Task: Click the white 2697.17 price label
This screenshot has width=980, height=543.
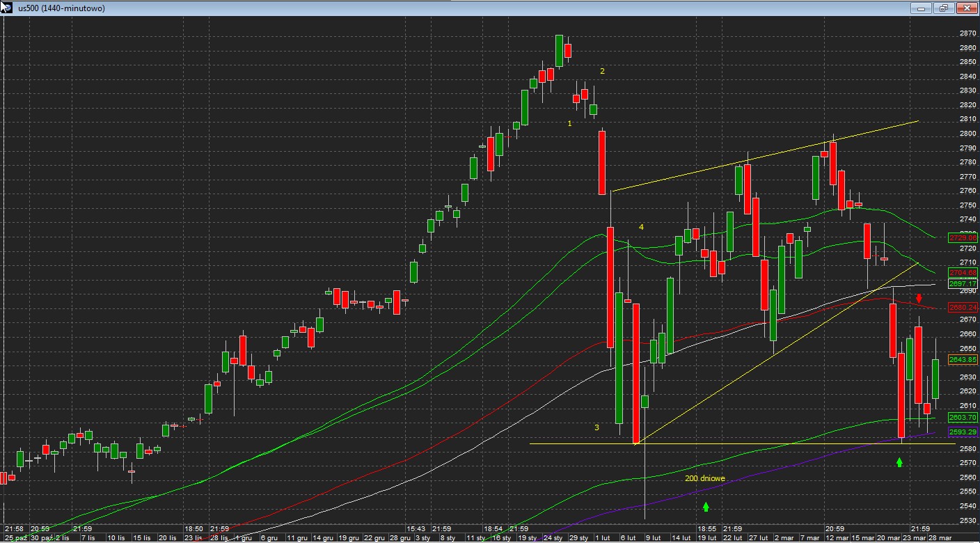Action: 963,284
